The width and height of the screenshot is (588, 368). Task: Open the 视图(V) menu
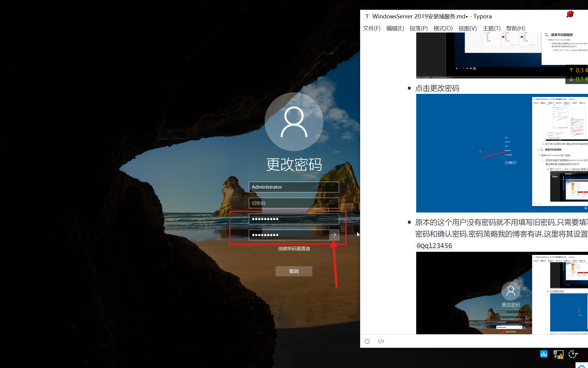pos(467,29)
